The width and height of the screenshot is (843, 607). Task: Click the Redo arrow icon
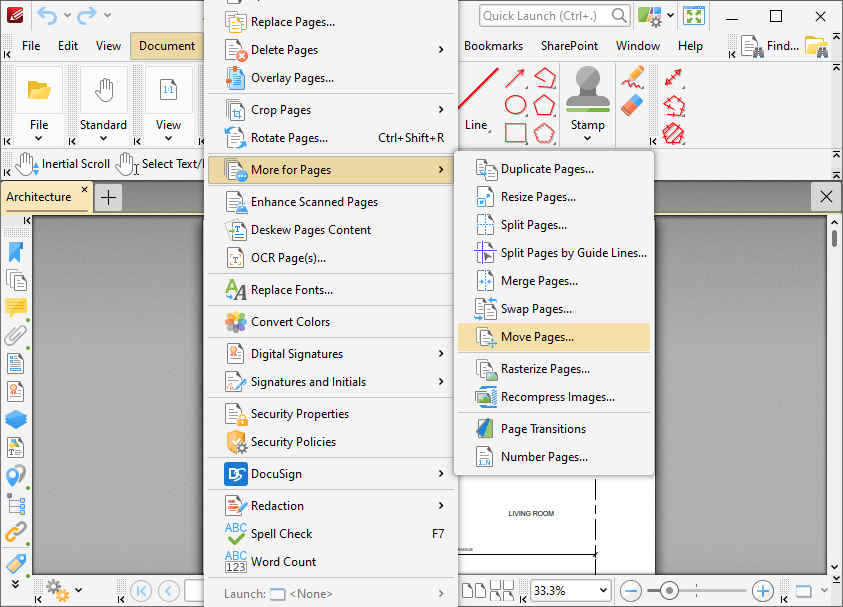[x=86, y=16]
